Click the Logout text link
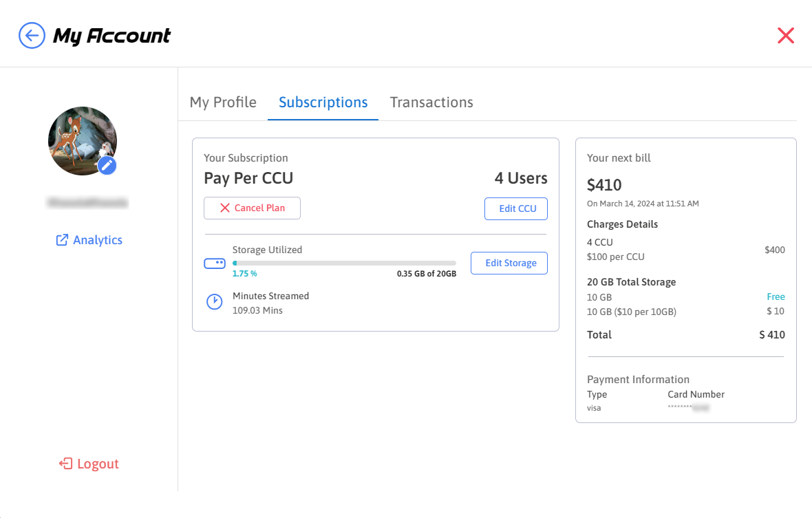Image resolution: width=812 pixels, height=518 pixels. (x=98, y=464)
